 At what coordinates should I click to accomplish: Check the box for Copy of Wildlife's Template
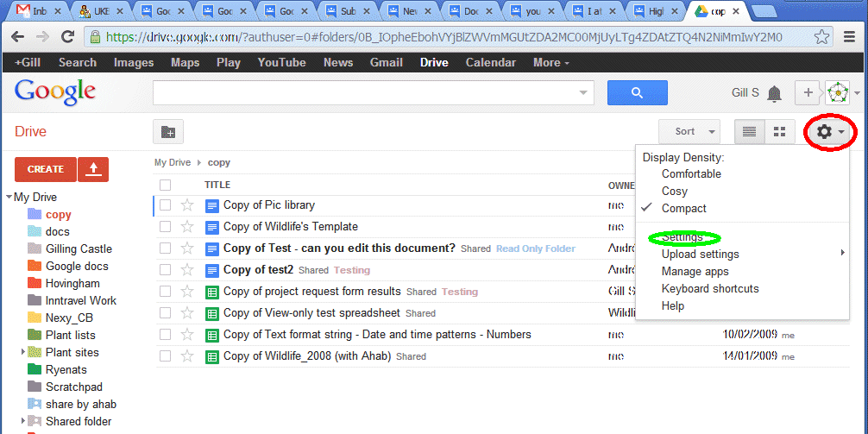click(165, 227)
